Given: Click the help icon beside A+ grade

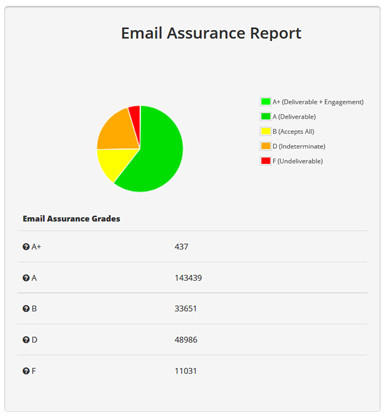Looking at the screenshot, I should 26,247.
